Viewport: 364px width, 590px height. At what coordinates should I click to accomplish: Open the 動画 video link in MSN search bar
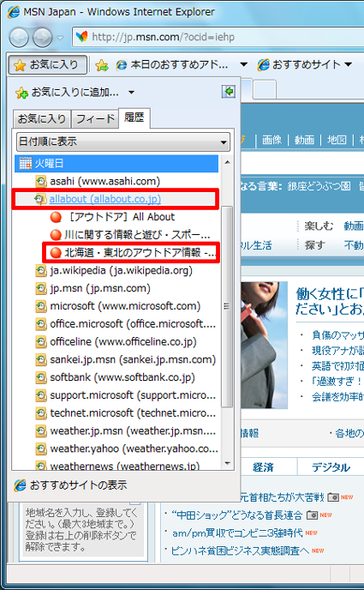click(304, 140)
